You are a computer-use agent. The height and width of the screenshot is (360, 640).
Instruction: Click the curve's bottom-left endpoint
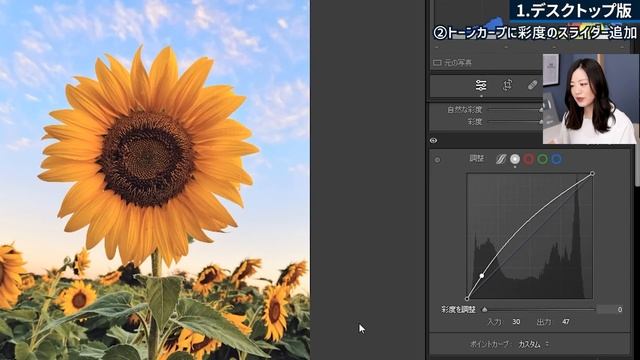pyautogui.click(x=467, y=299)
